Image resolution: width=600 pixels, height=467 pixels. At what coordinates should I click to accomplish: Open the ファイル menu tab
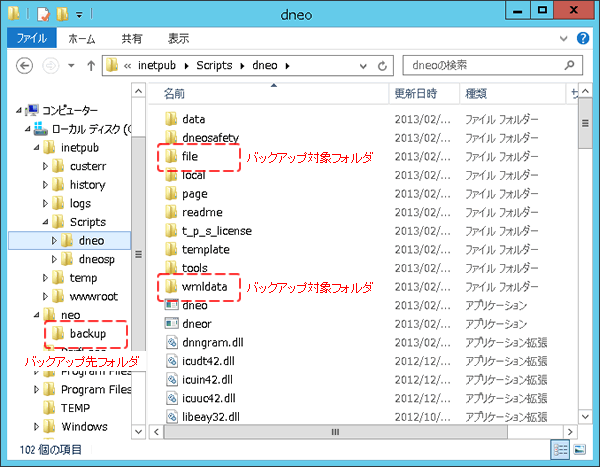pyautogui.click(x=32, y=39)
